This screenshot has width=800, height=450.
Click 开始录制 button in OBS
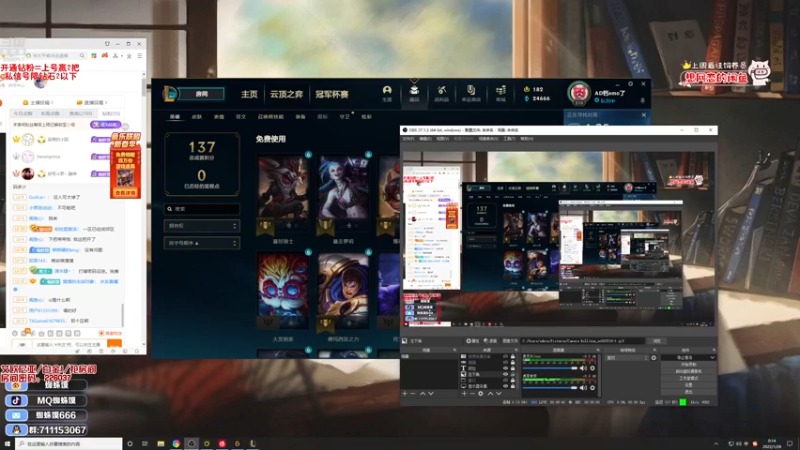pos(688,364)
